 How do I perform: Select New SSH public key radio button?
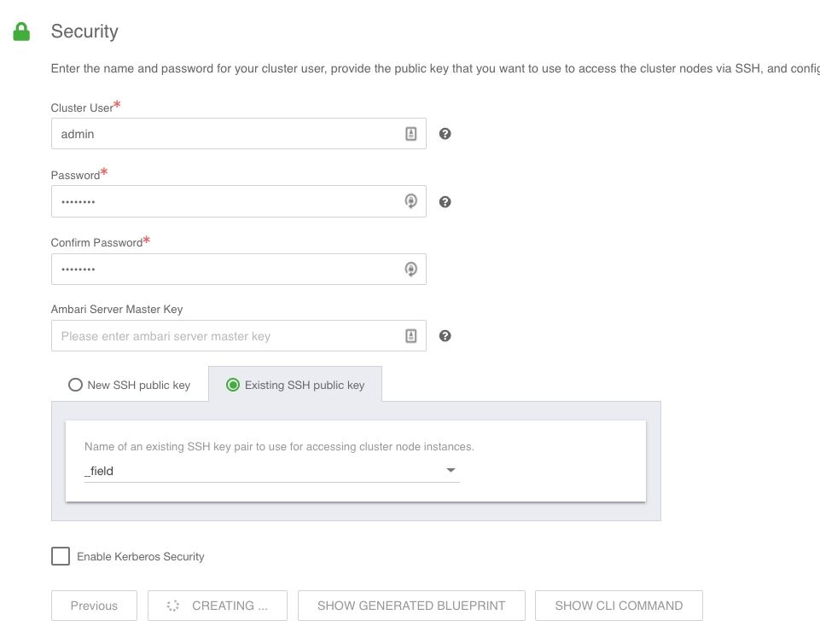tap(75, 385)
